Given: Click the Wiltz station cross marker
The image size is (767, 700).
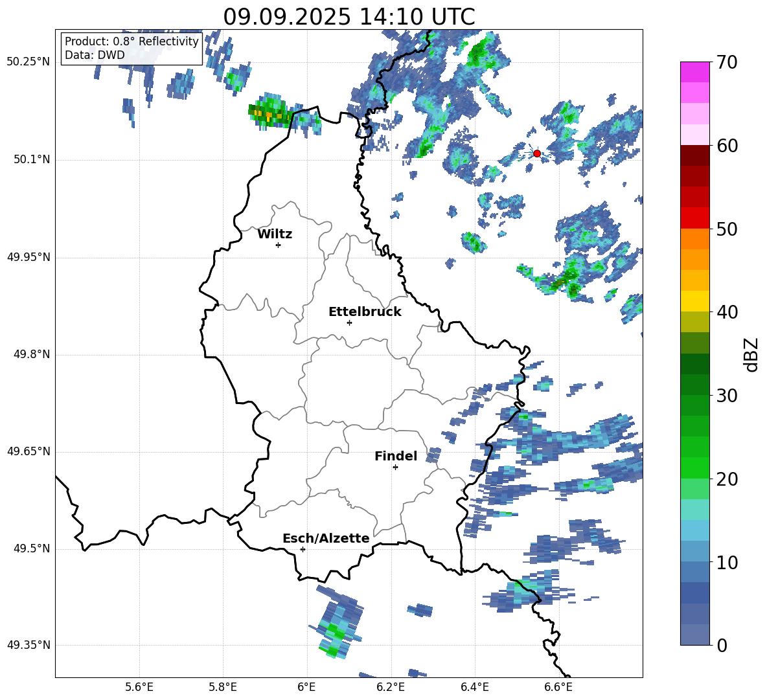Looking at the screenshot, I should pos(279,245).
